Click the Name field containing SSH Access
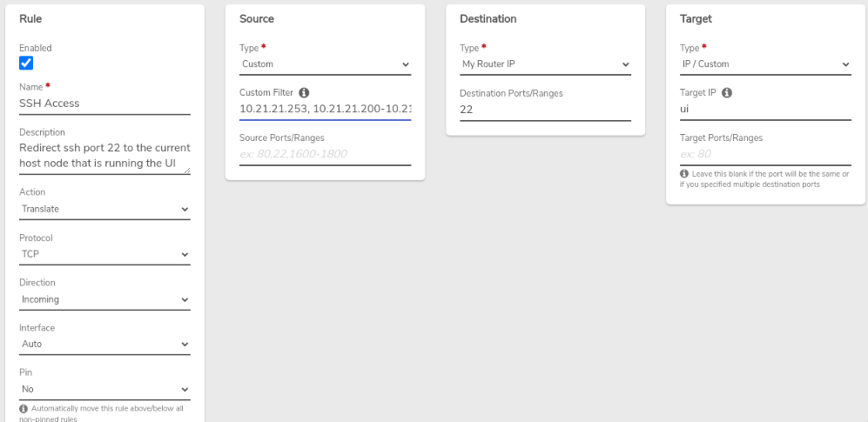 coord(104,104)
